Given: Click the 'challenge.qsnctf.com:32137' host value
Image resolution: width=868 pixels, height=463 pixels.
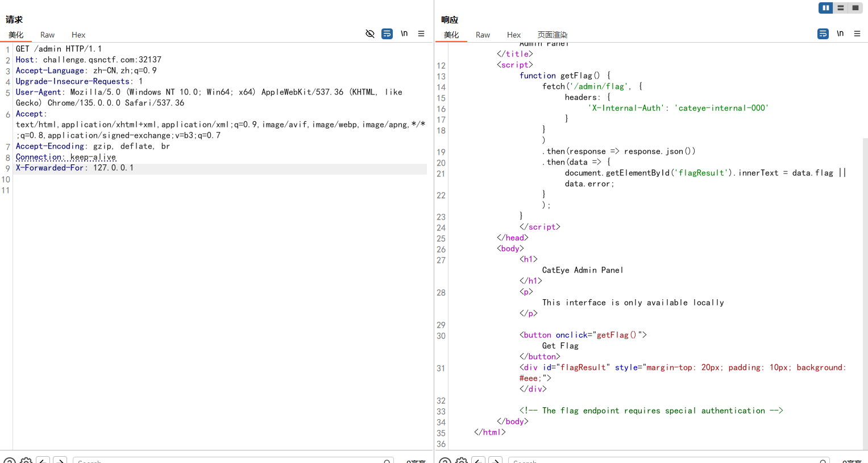Looking at the screenshot, I should 102,60.
